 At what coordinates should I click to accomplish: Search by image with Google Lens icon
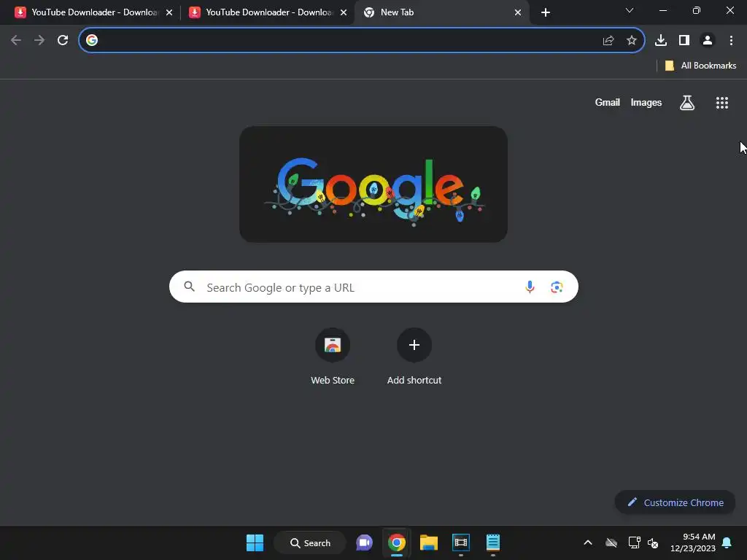click(557, 287)
